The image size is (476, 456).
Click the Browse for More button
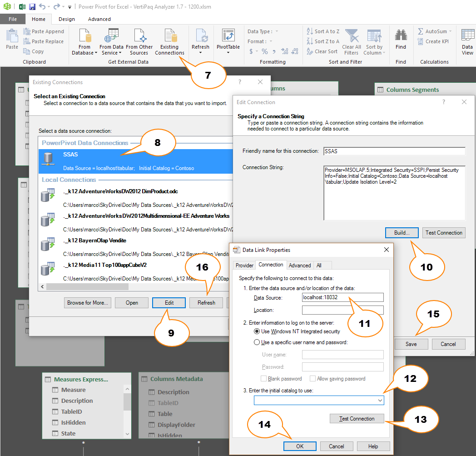(87, 303)
